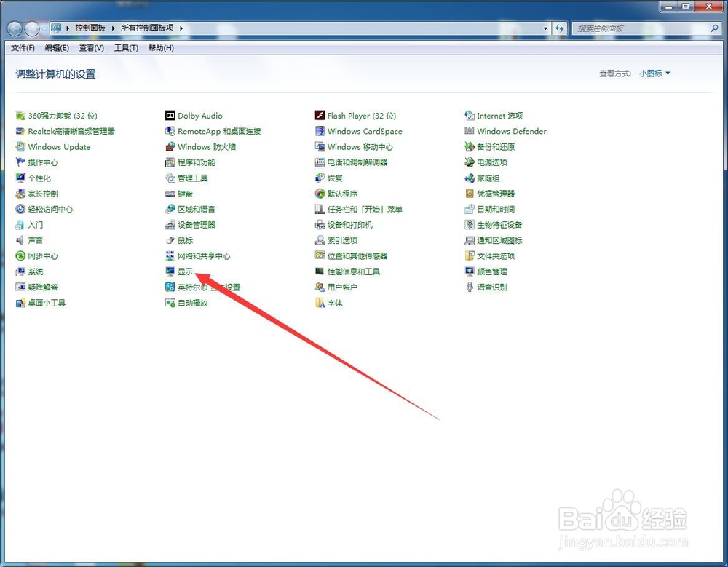Click the 控制面板 breadcrumb segment

(x=90, y=28)
